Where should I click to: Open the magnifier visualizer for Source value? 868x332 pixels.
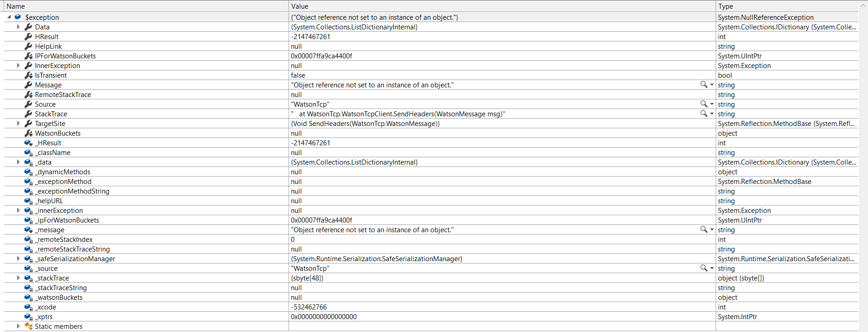[704, 104]
